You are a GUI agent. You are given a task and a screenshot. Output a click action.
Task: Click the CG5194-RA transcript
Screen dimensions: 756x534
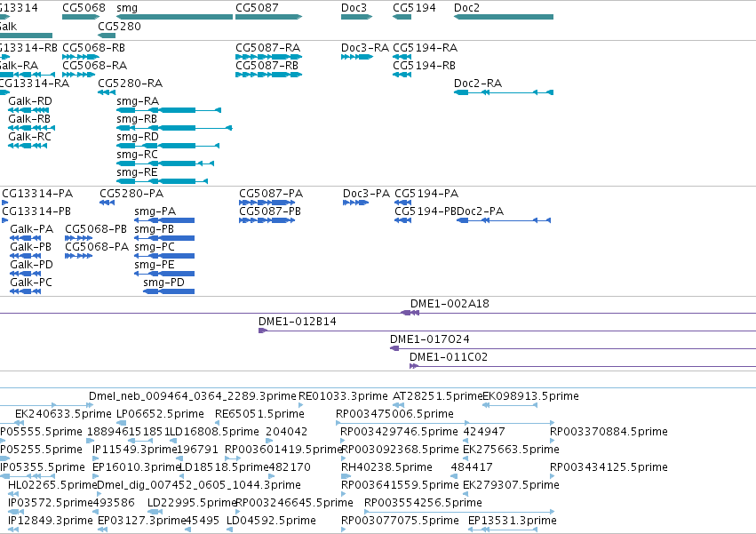click(402, 57)
